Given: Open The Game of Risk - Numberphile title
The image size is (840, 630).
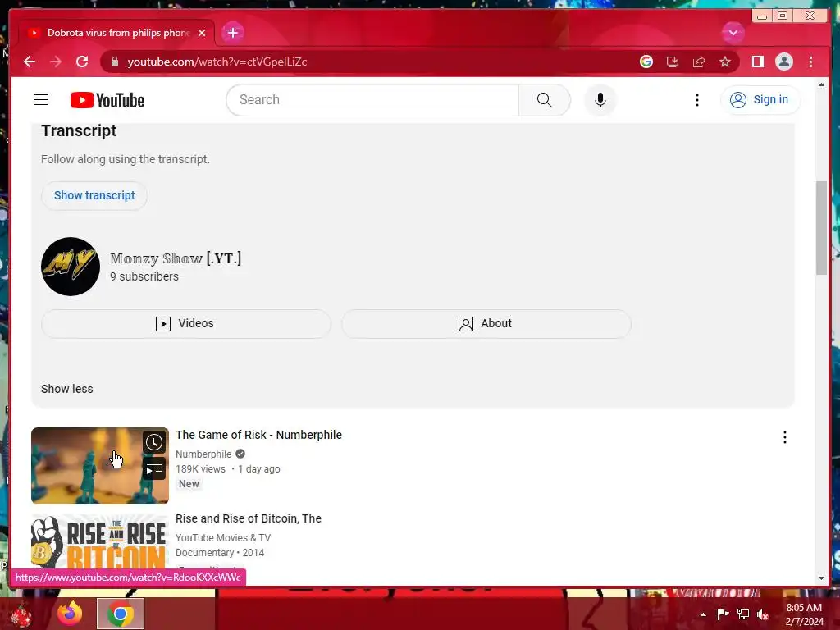Looking at the screenshot, I should 258,435.
